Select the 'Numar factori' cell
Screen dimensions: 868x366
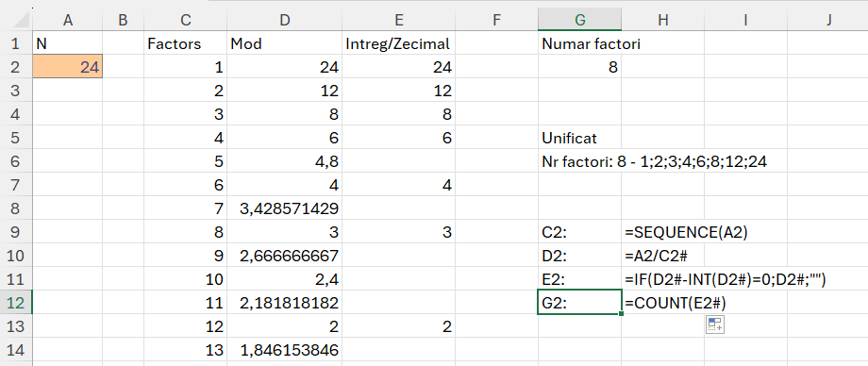[579, 43]
